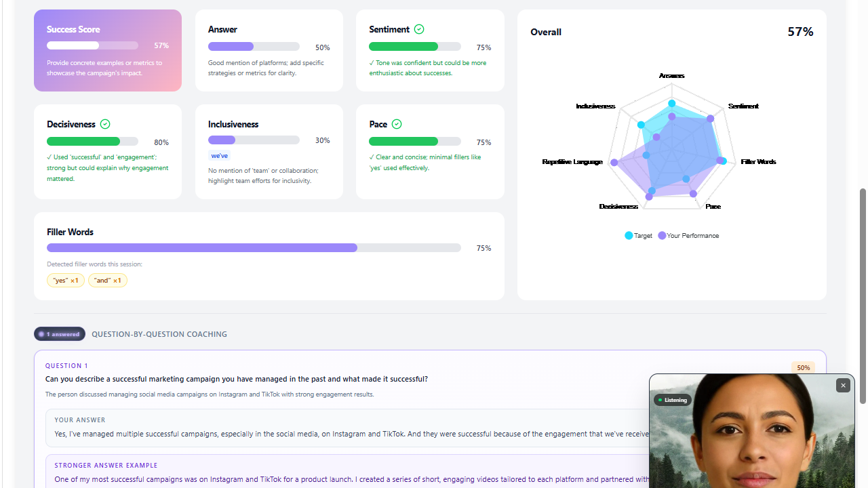Click the page vertical scrollbar thumb
This screenshot has width=868, height=488.
(863, 296)
